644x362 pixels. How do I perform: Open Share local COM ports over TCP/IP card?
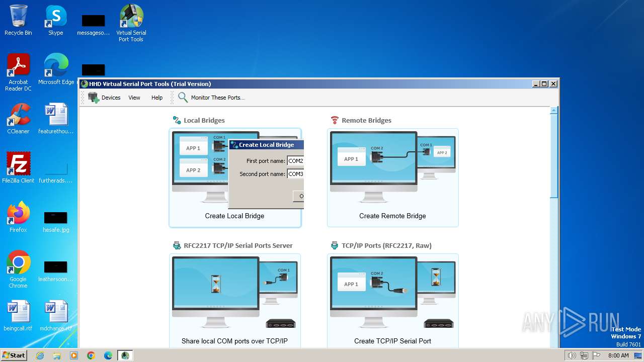click(x=234, y=301)
